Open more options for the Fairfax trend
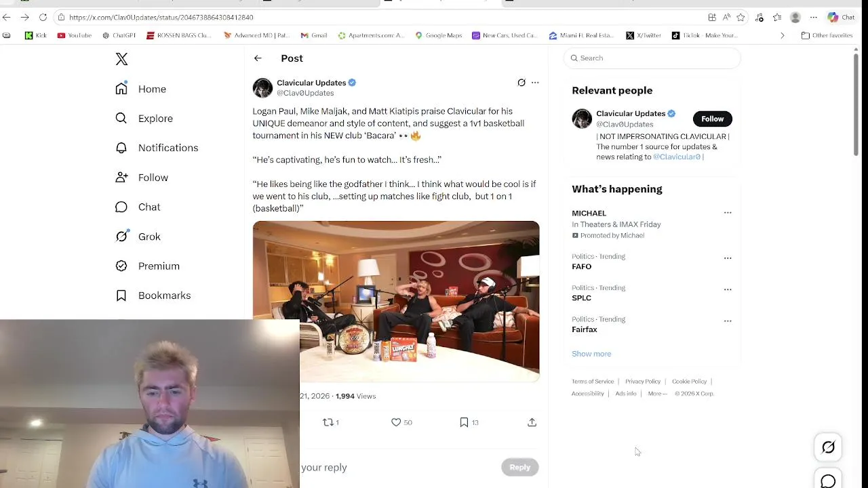The height and width of the screenshot is (488, 868). click(728, 321)
